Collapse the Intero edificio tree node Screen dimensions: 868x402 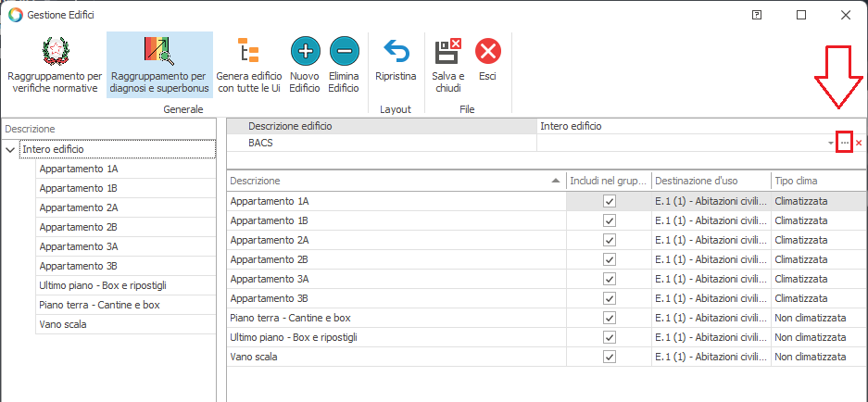point(10,149)
